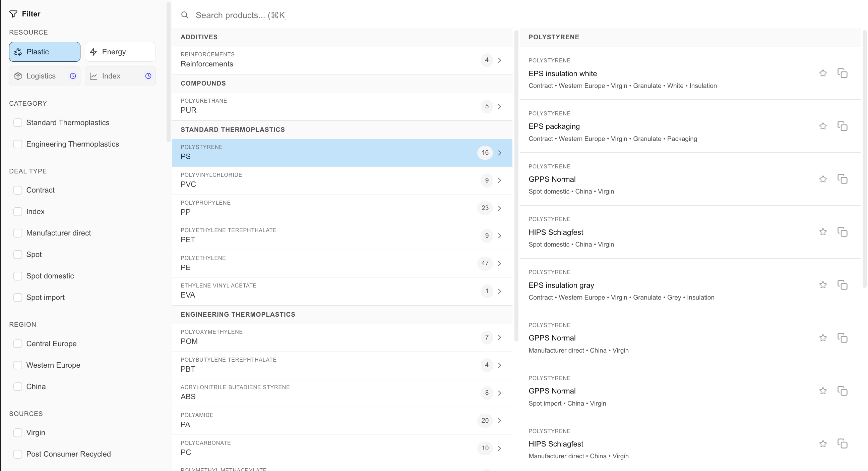Click the product list scrollbar
Screen dimensions: 868x471
click(x=864, y=159)
